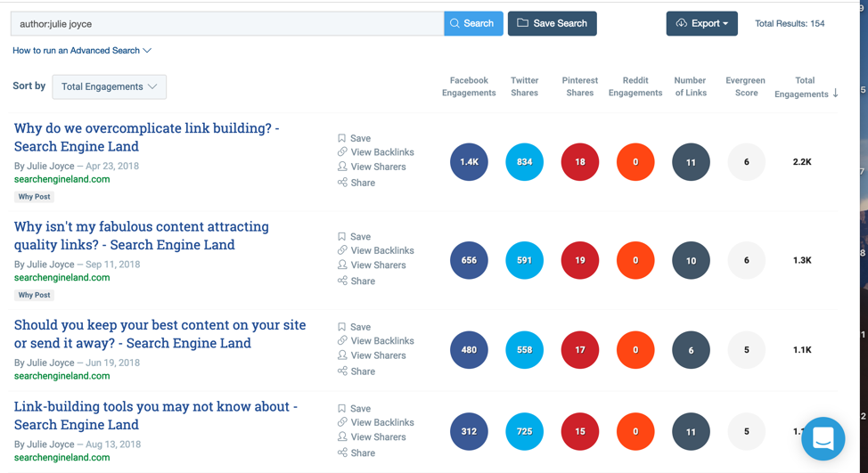Open the chat support widget icon
The height and width of the screenshot is (473, 868).
coord(823,438)
